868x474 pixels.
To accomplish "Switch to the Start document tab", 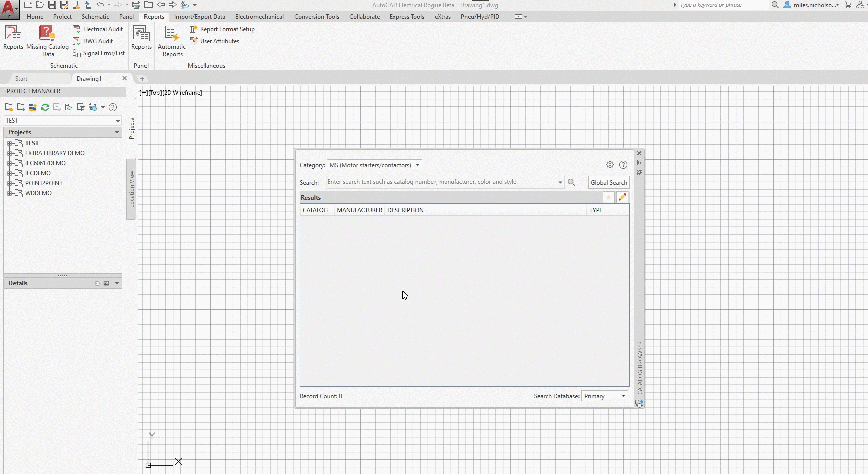I will [x=21, y=79].
